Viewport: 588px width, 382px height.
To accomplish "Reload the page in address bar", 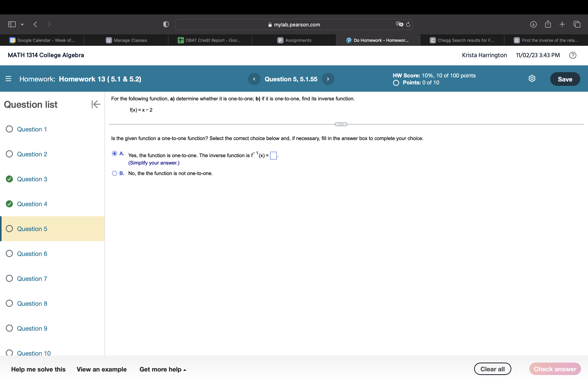I will coord(408,24).
